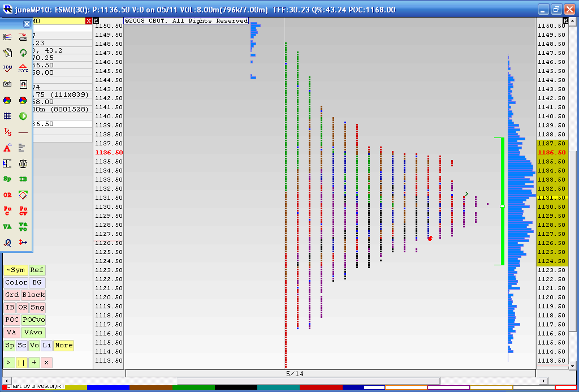579x392 pixels.
Task: Click the XYZ triangle icon
Action: [x=23, y=68]
